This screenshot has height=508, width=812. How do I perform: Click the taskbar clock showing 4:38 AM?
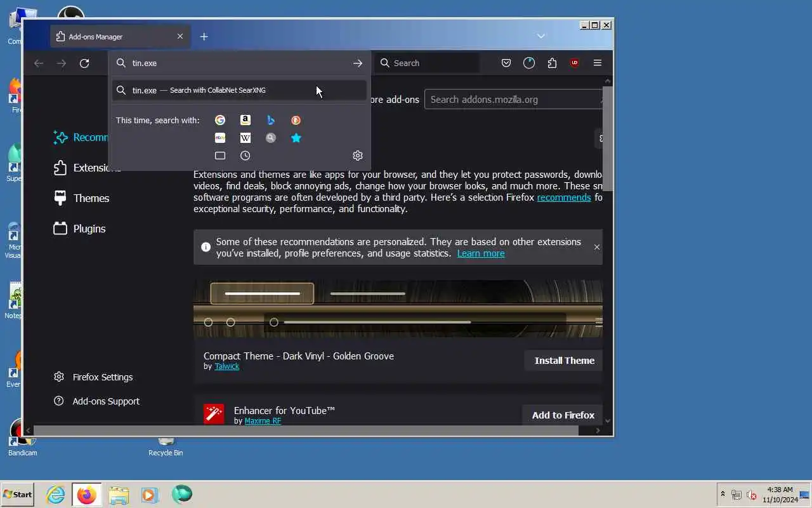tap(780, 495)
